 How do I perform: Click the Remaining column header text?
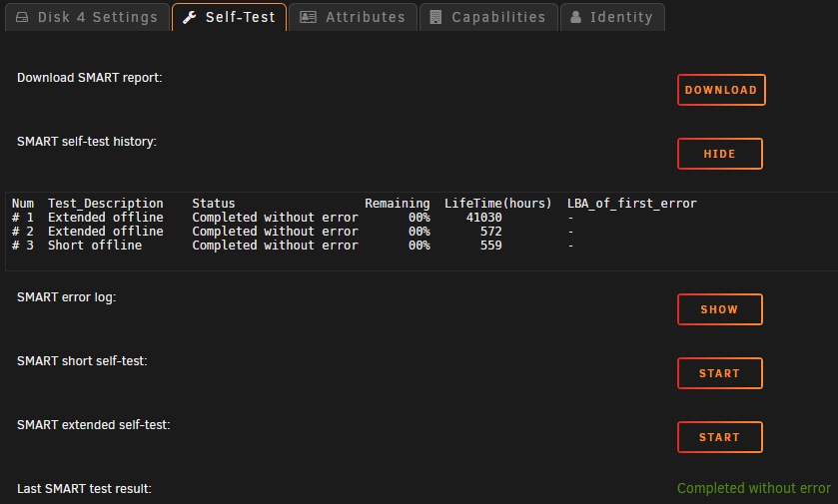[398, 204]
